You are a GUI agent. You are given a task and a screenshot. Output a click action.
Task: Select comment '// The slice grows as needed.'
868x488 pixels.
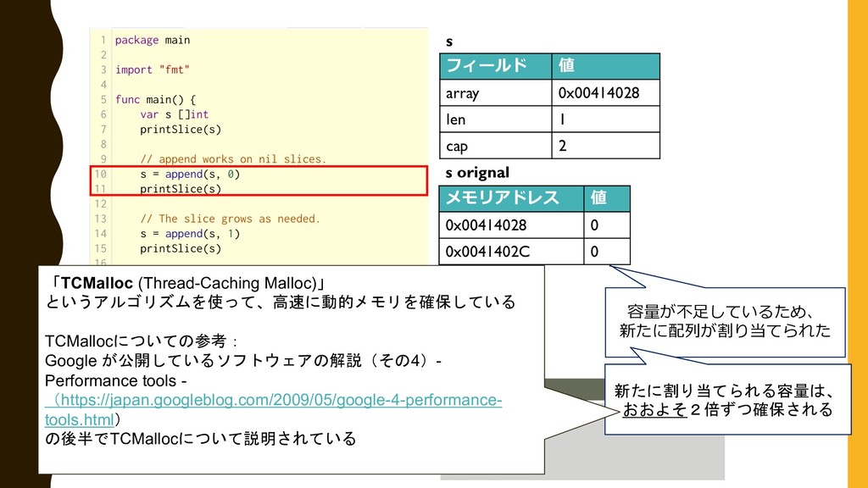point(230,219)
